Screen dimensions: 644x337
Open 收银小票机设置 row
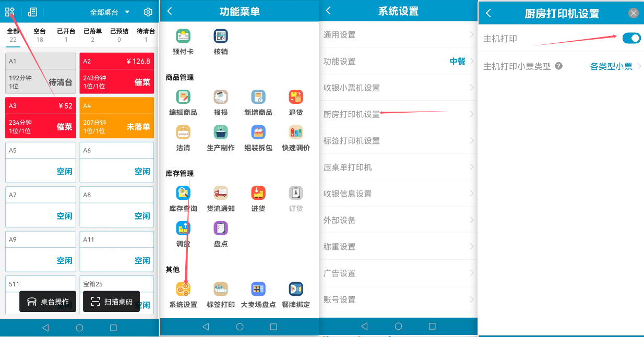point(398,88)
